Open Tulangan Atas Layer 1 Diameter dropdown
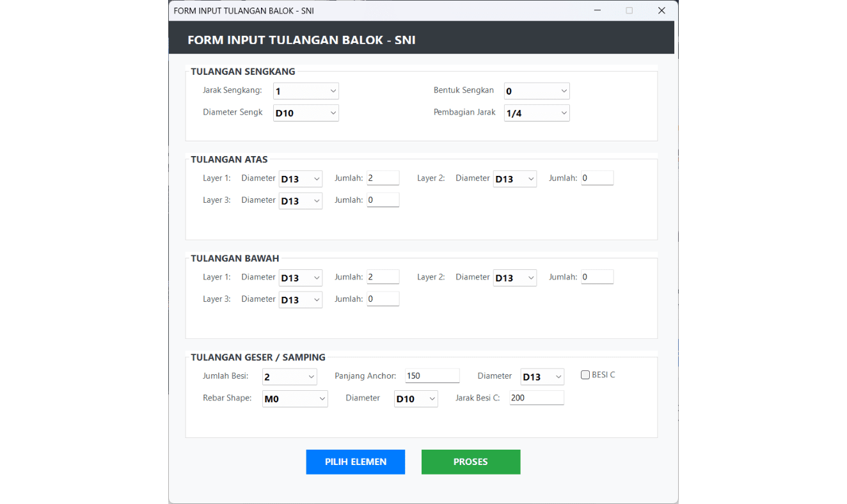The height and width of the screenshot is (504, 847). click(x=301, y=179)
